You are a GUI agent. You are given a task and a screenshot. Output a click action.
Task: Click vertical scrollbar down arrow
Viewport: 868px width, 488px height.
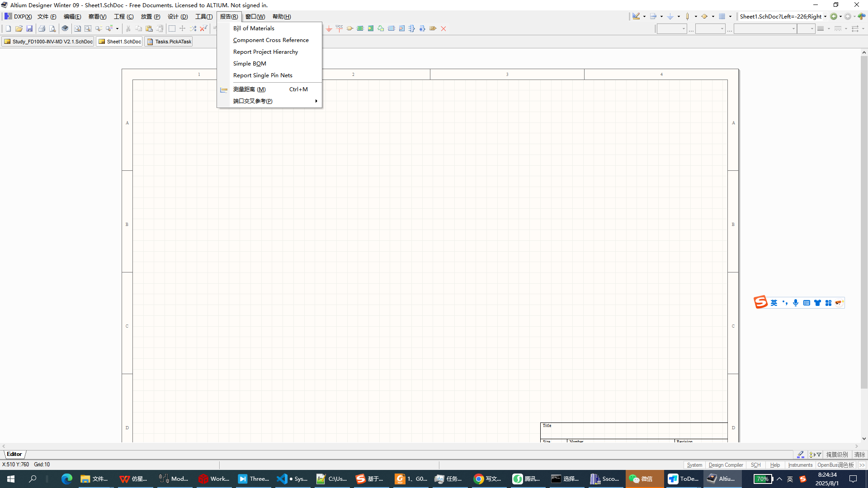click(x=864, y=438)
